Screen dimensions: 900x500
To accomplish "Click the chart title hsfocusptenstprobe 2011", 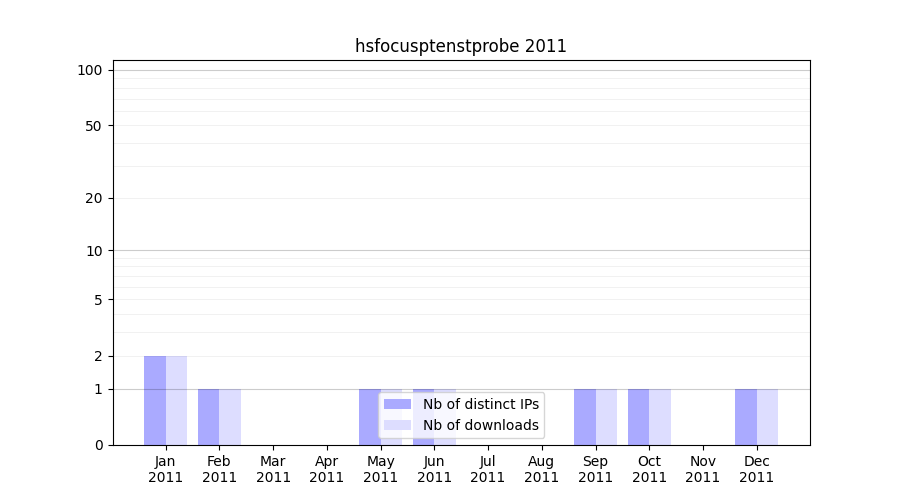I will (x=461, y=46).
